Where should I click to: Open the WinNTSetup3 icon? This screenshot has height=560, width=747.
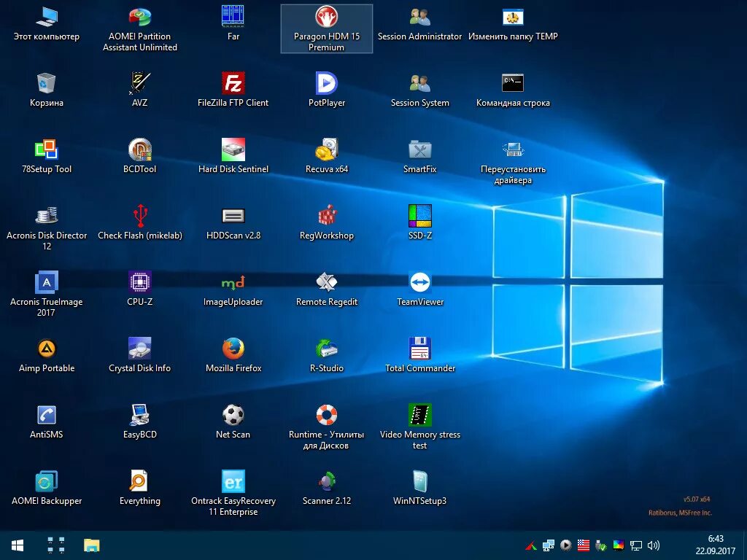click(419, 487)
